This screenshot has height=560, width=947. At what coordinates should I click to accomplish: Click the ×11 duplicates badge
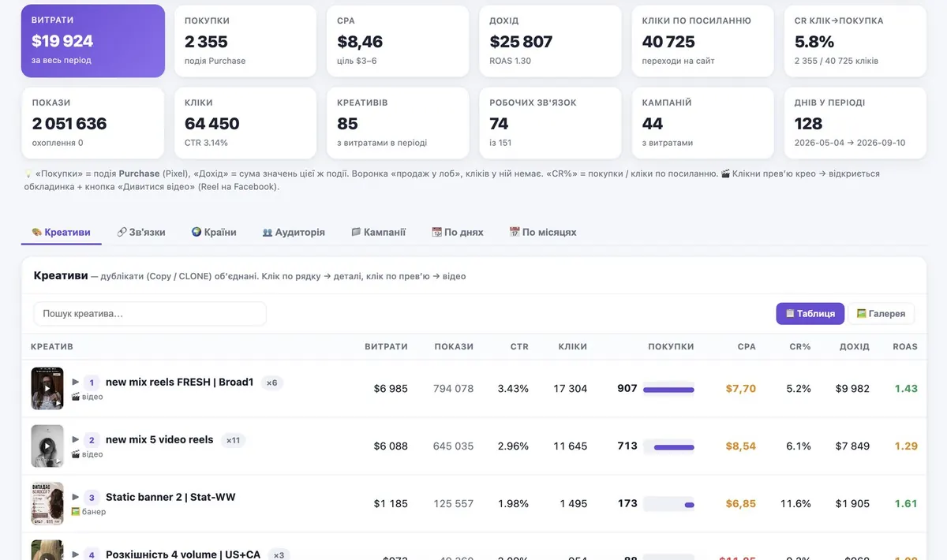233,440
